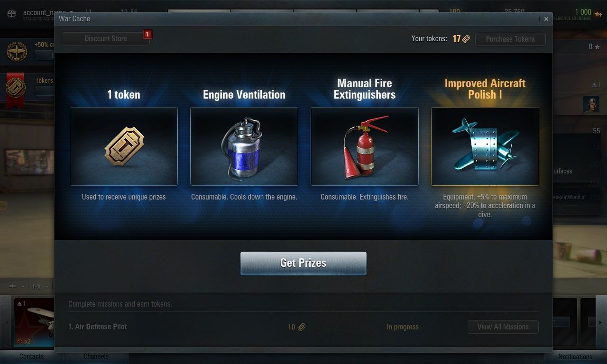607x364 pixels.
Task: Click the token icon beside Air Defense Pilot reward
Action: pos(302,327)
